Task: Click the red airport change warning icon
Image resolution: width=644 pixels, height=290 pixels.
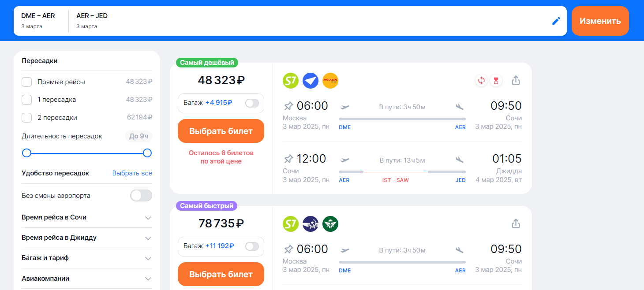Action: click(481, 81)
